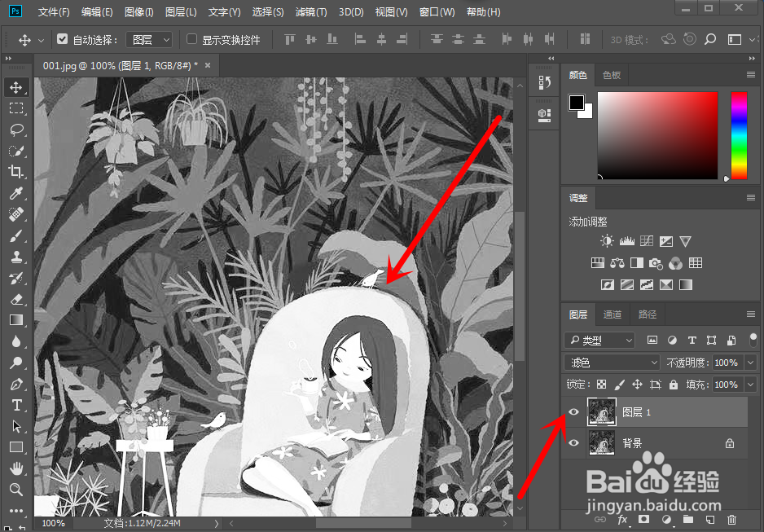Toggle the layer filter switch
Viewport: 764px width, 532px height.
click(753, 340)
